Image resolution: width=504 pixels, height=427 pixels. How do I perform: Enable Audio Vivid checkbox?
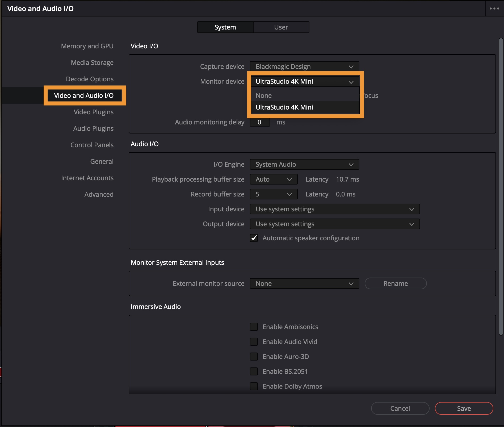pyautogui.click(x=254, y=341)
